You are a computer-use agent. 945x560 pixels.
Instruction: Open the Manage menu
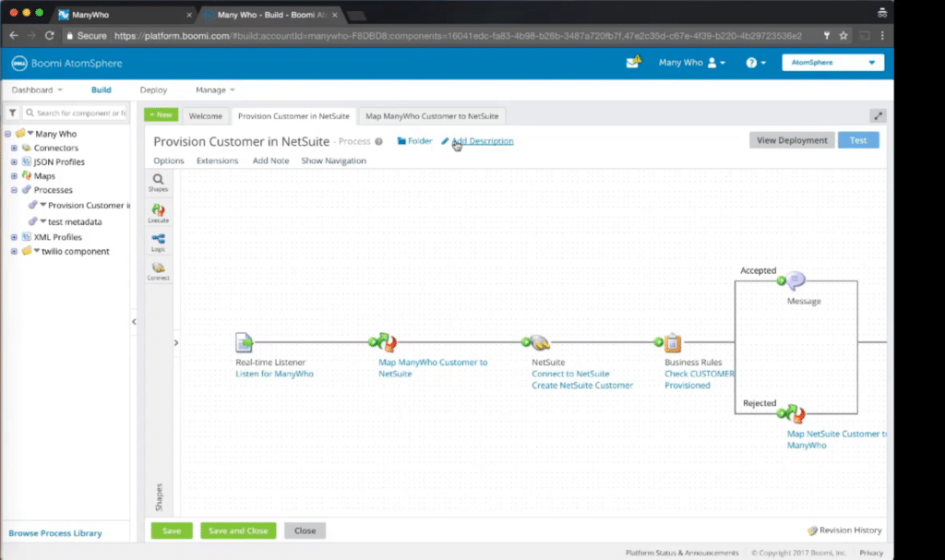209,89
